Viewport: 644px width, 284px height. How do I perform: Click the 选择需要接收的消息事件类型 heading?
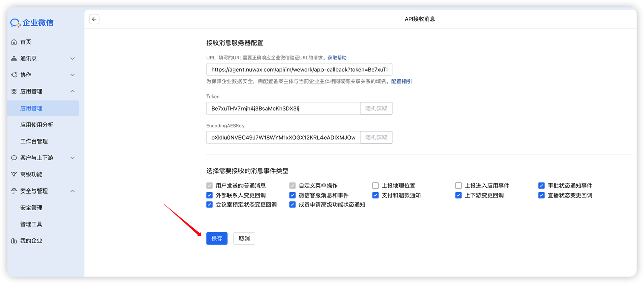(248, 171)
